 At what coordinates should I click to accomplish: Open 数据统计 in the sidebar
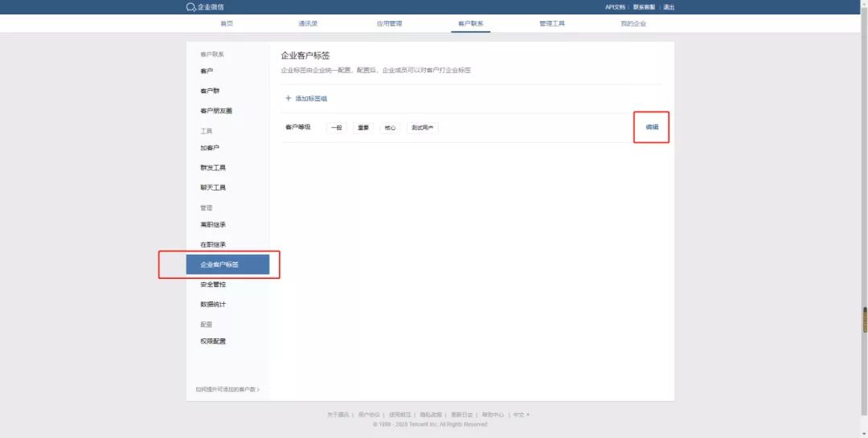pyautogui.click(x=213, y=305)
